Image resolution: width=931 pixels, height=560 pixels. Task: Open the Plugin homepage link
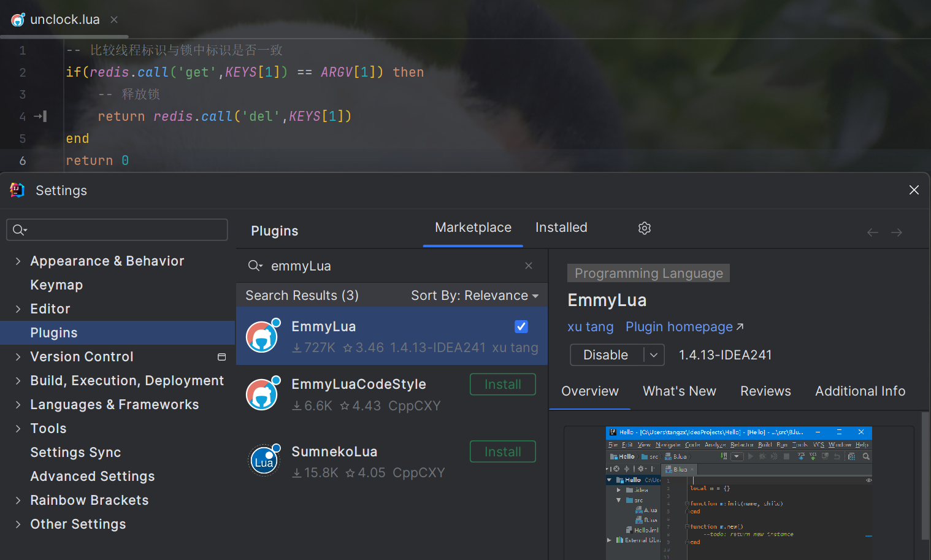[684, 327]
